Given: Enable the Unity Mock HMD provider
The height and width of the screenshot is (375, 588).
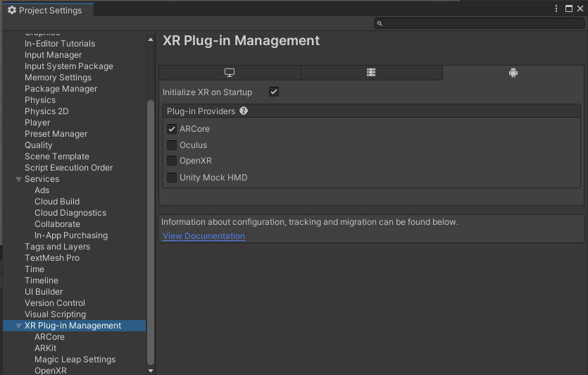Looking at the screenshot, I should tap(172, 177).
